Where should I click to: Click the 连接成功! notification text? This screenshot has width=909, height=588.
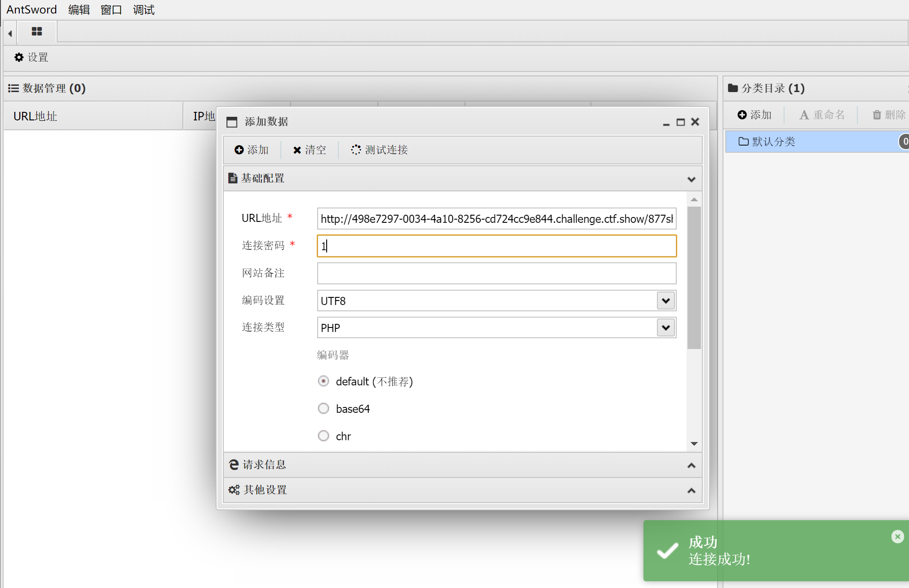coord(719,559)
